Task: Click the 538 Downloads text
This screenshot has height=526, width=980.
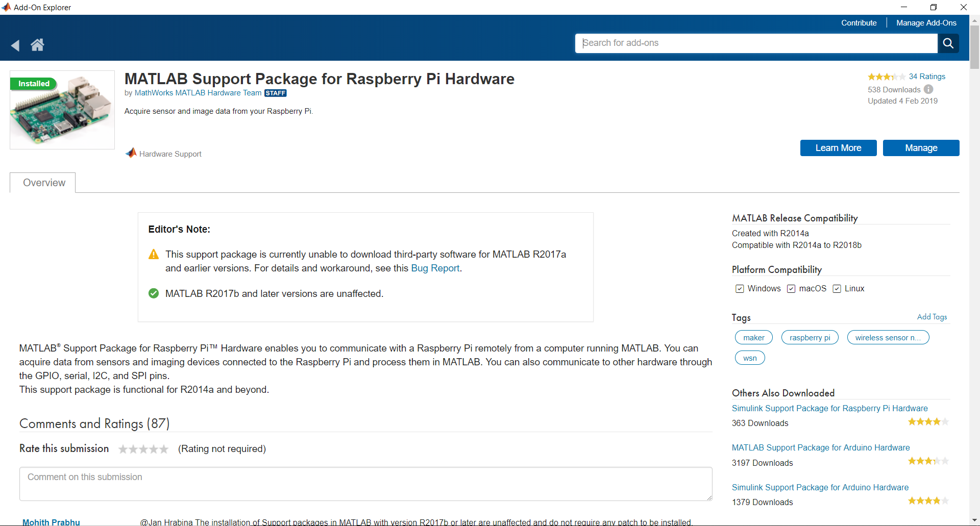Action: [894, 90]
